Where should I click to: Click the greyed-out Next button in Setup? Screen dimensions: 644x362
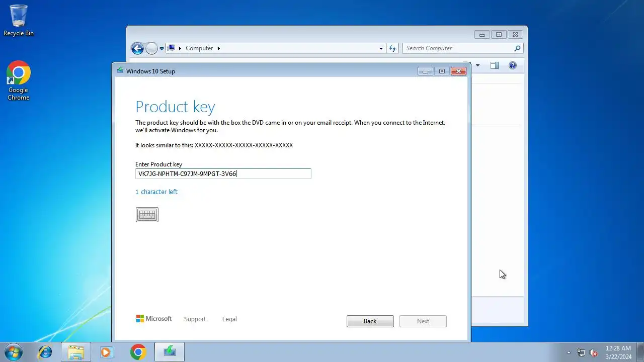(x=423, y=321)
